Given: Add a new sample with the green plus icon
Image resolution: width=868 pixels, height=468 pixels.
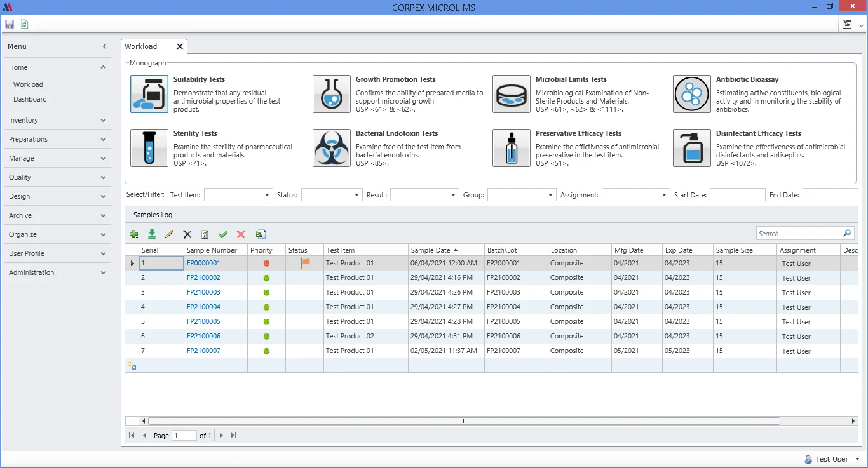Looking at the screenshot, I should click(134, 234).
